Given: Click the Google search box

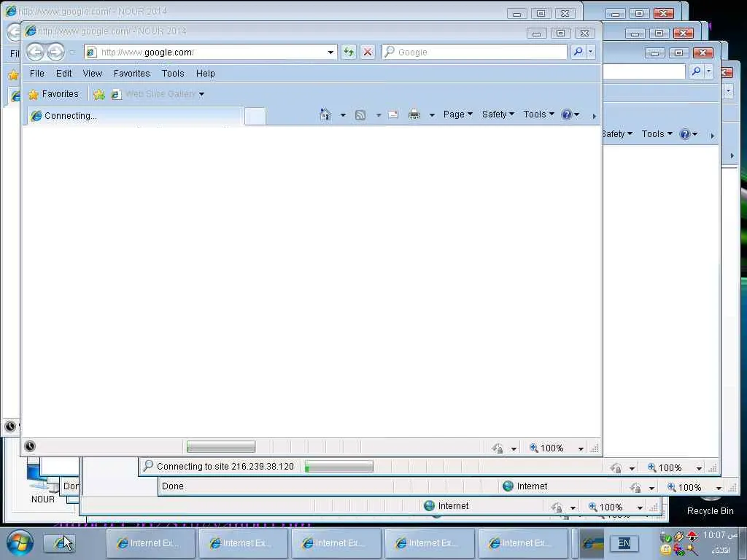Looking at the screenshot, I should 475,52.
